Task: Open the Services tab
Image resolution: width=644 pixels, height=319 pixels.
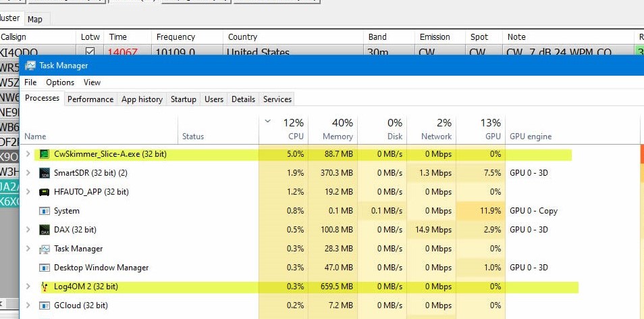Action: pos(277,99)
